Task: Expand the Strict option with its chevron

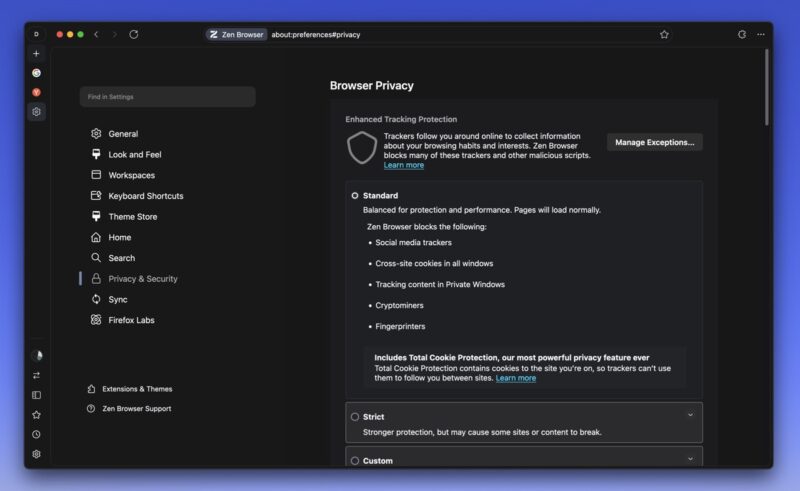Action: pos(690,415)
